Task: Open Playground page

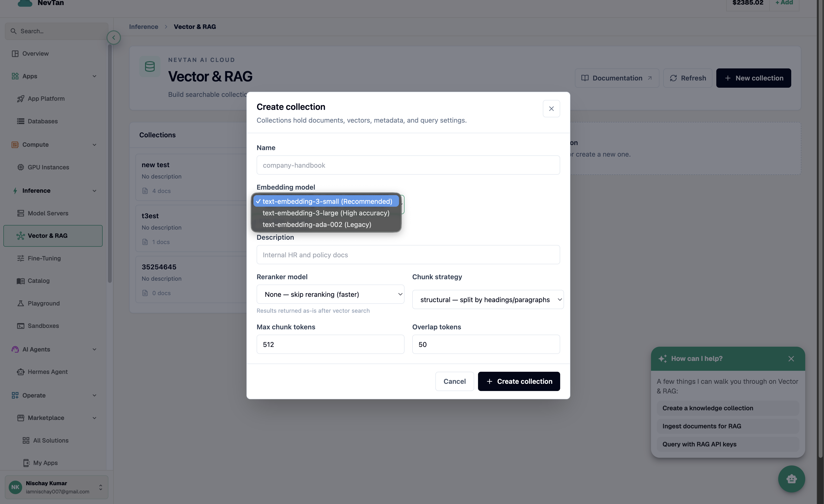Action: click(x=43, y=303)
